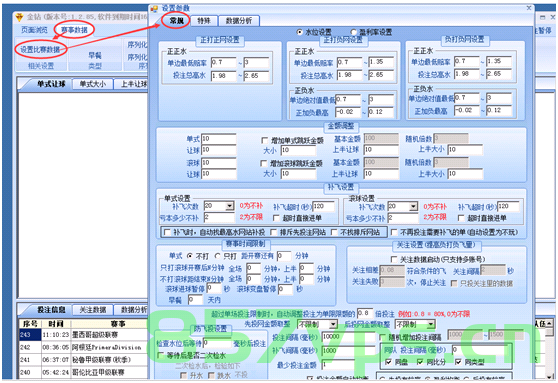
Task: Check the 不找排斥网站 box
Action: [334, 232]
